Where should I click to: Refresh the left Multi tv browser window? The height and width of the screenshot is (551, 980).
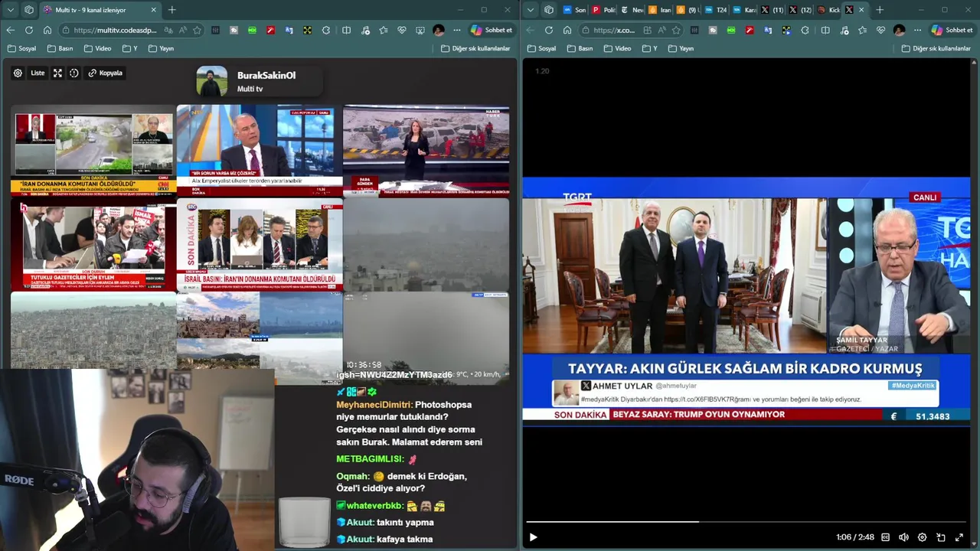29,30
